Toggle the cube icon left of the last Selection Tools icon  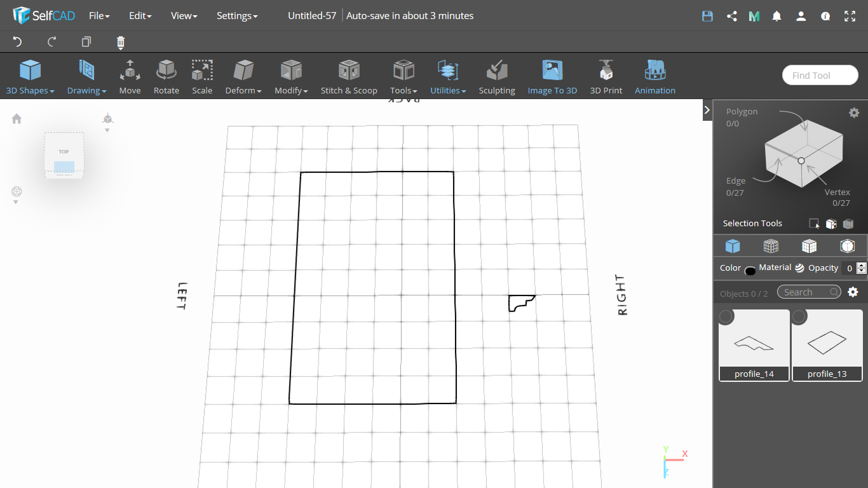click(x=831, y=224)
